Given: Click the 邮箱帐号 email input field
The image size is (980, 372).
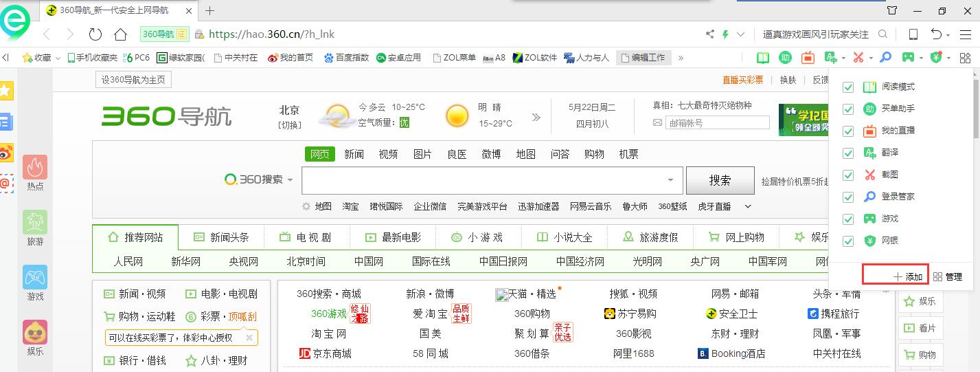Looking at the screenshot, I should 718,122.
